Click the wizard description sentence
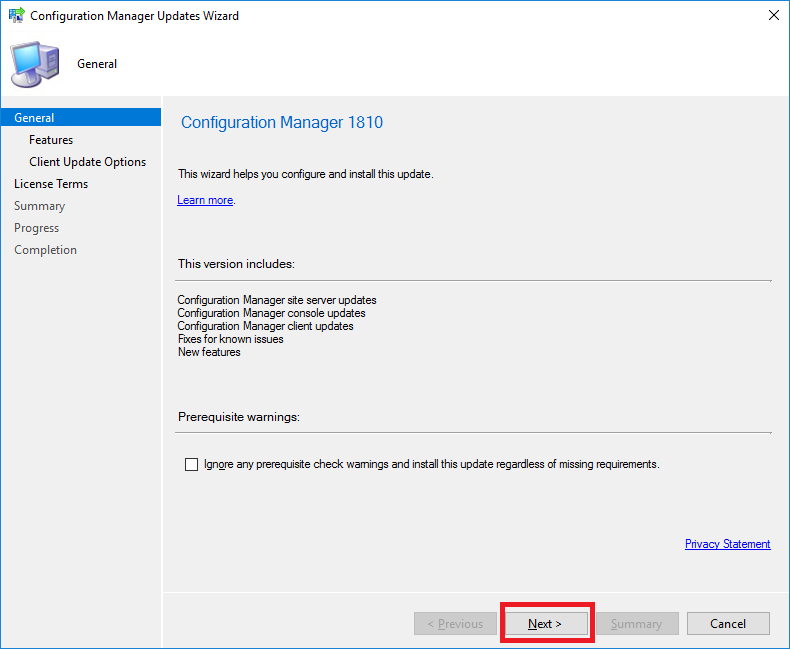This screenshot has width=790, height=649. [306, 174]
